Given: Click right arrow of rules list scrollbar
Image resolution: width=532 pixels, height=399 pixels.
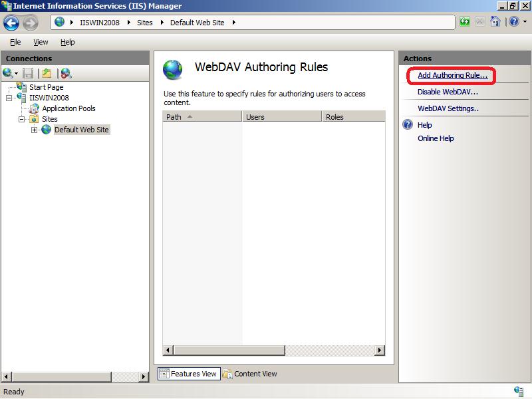Looking at the screenshot, I should pos(380,350).
